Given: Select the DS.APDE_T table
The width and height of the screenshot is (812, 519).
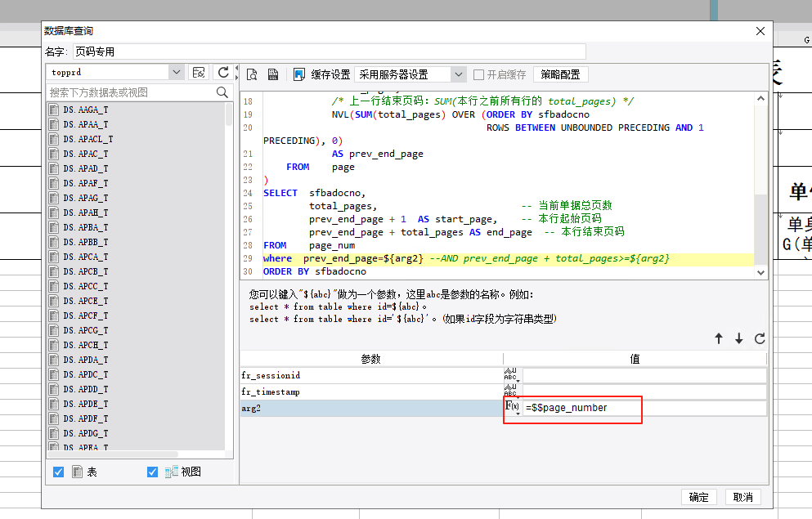Looking at the screenshot, I should (x=85, y=404).
